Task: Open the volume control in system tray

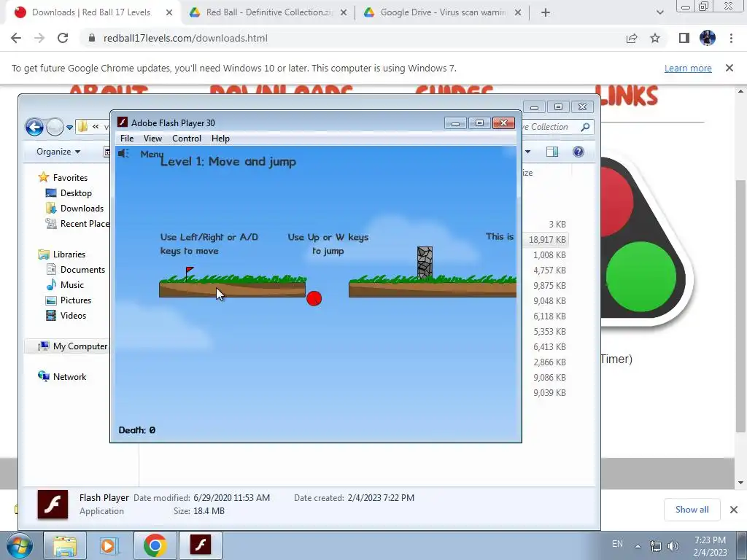Action: click(x=673, y=545)
